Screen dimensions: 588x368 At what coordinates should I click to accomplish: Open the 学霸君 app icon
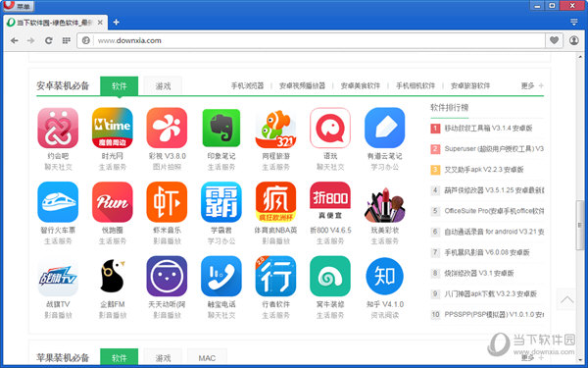coord(221,202)
